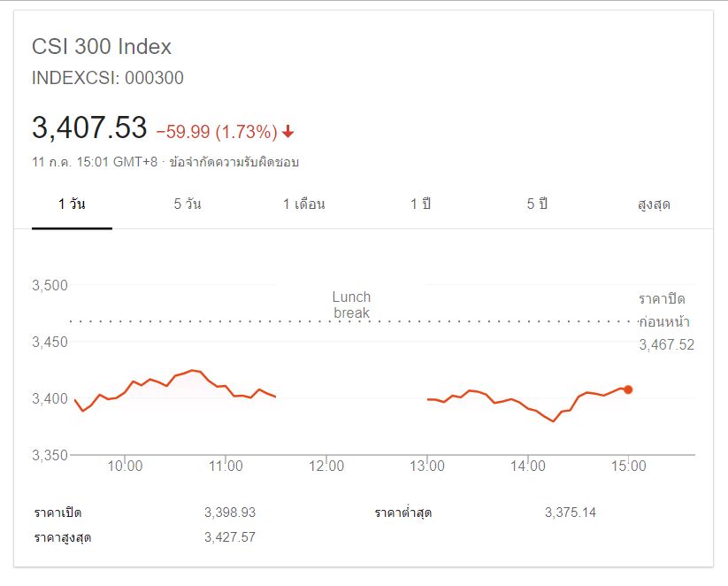Click the 3,407.53 current price

(x=89, y=128)
